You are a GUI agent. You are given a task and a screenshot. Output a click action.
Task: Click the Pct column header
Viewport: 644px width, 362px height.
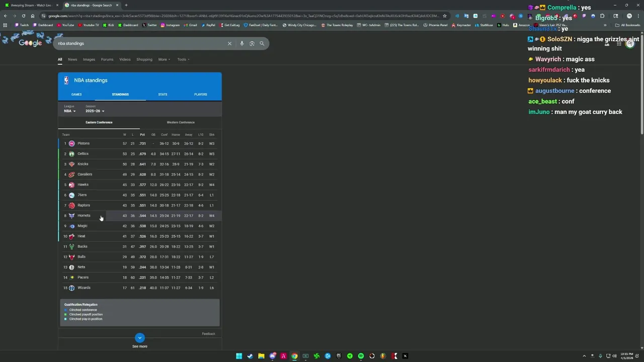(x=142, y=135)
